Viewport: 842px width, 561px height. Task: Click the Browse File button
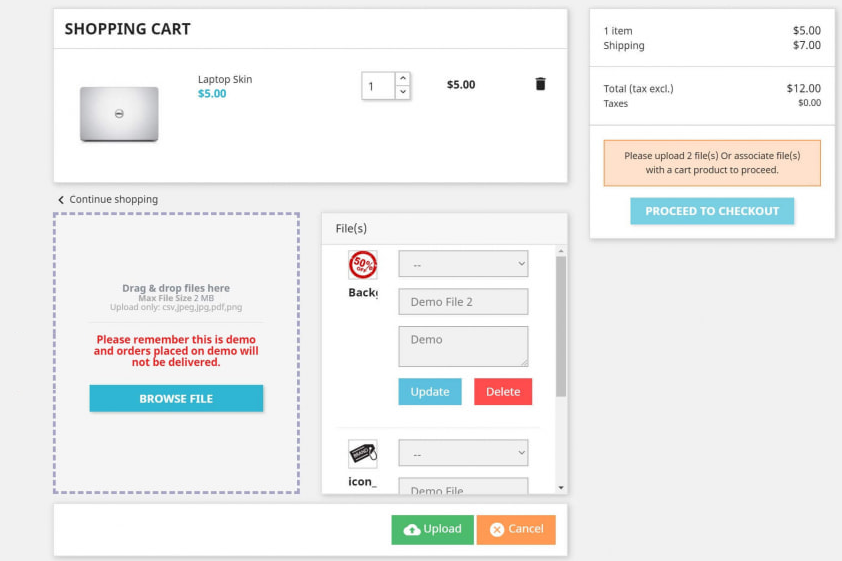[176, 398]
